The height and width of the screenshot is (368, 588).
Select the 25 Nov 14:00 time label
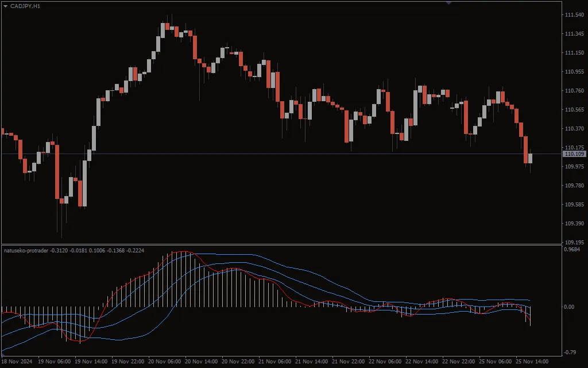(x=533, y=362)
